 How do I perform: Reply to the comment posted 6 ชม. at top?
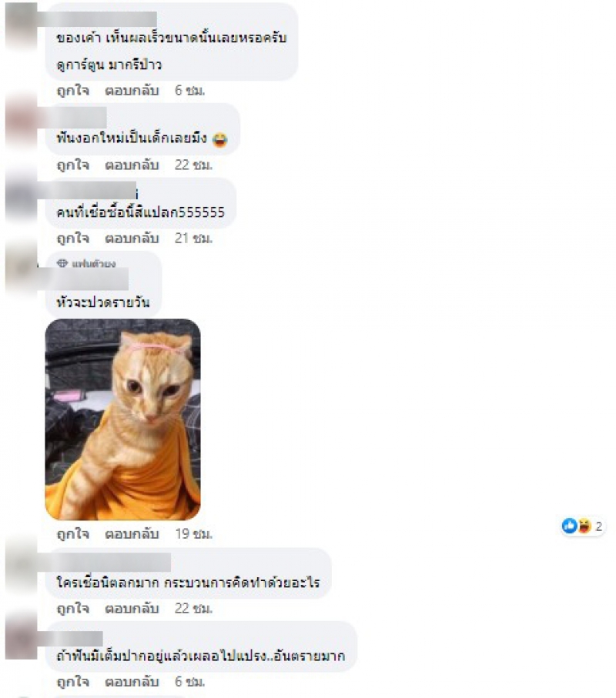click(x=132, y=91)
